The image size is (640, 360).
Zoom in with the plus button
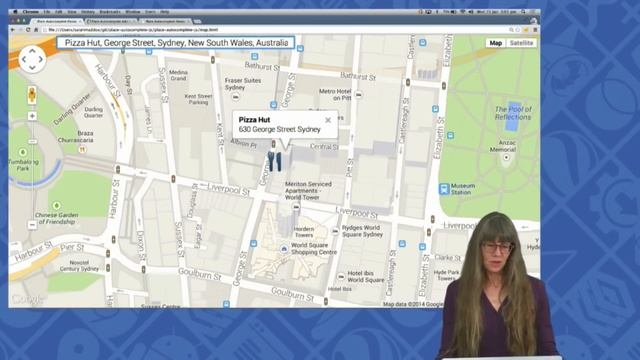point(32,116)
